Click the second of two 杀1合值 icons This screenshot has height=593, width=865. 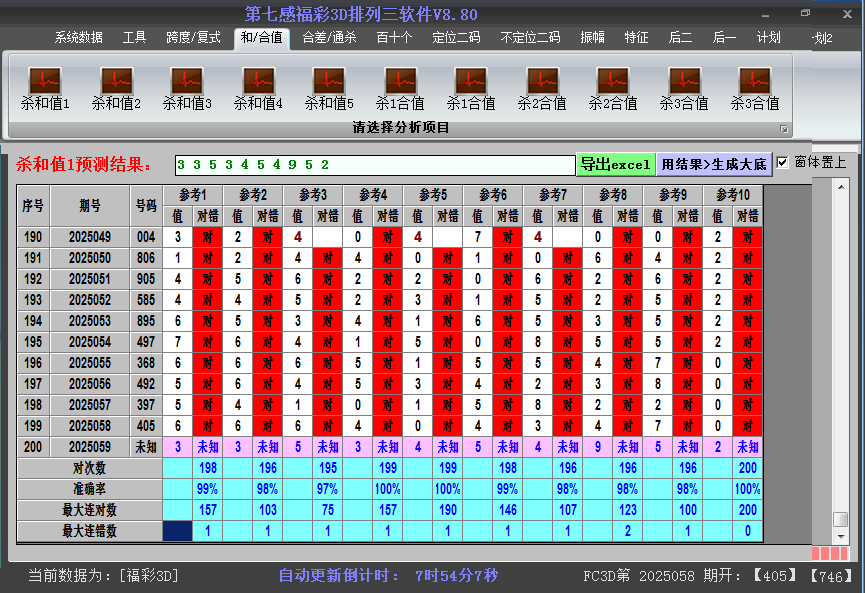471,88
